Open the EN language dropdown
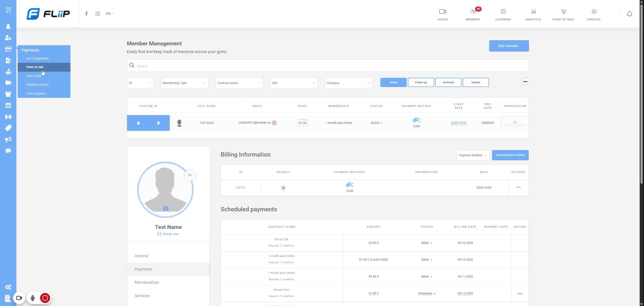The height and width of the screenshot is (306, 644). tap(110, 14)
